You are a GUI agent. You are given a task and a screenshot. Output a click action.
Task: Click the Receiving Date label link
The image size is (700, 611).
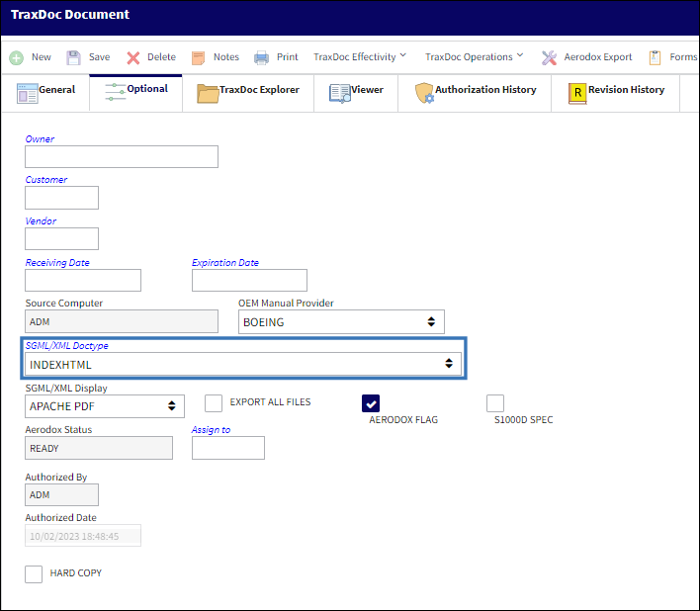point(57,262)
